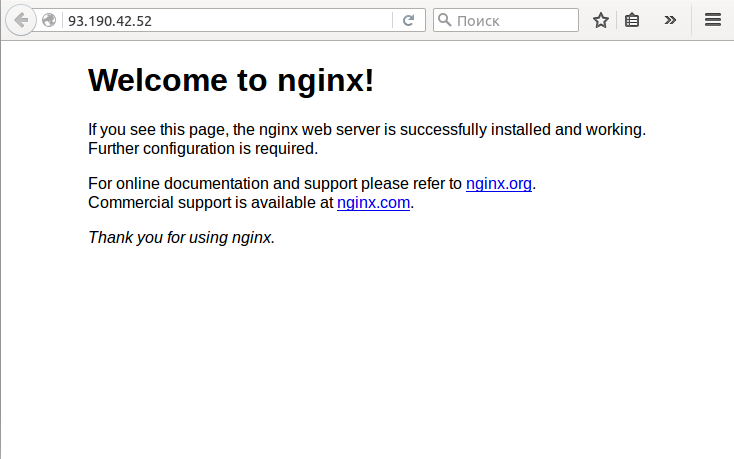
Task: Click the text 'Commercial support is available at'
Action: (x=211, y=203)
